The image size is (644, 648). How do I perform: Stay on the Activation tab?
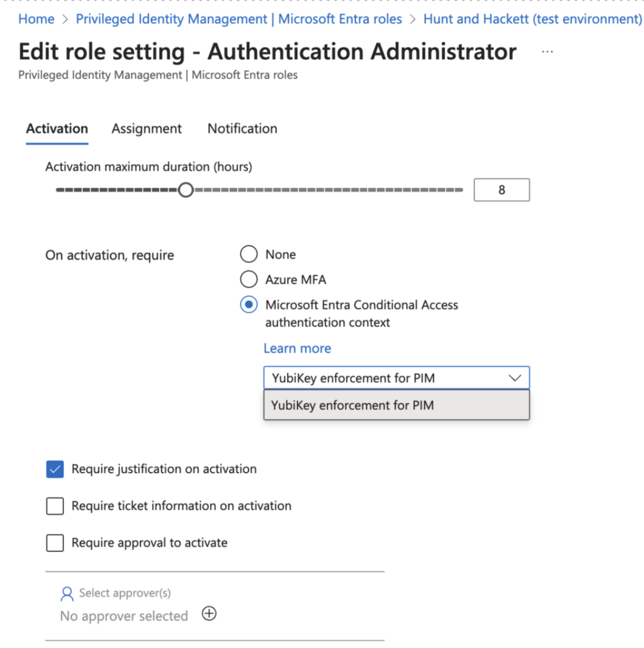57,128
